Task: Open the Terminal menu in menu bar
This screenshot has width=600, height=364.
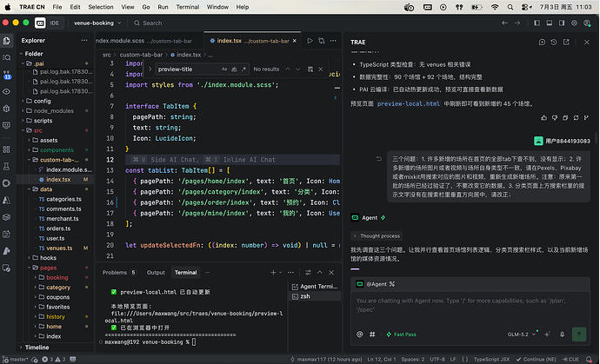Action: click(188, 7)
